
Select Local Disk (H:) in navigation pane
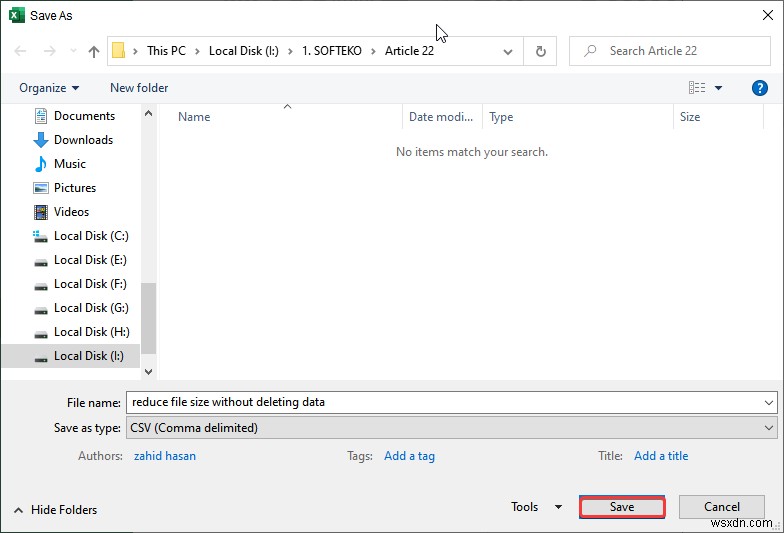(x=92, y=332)
